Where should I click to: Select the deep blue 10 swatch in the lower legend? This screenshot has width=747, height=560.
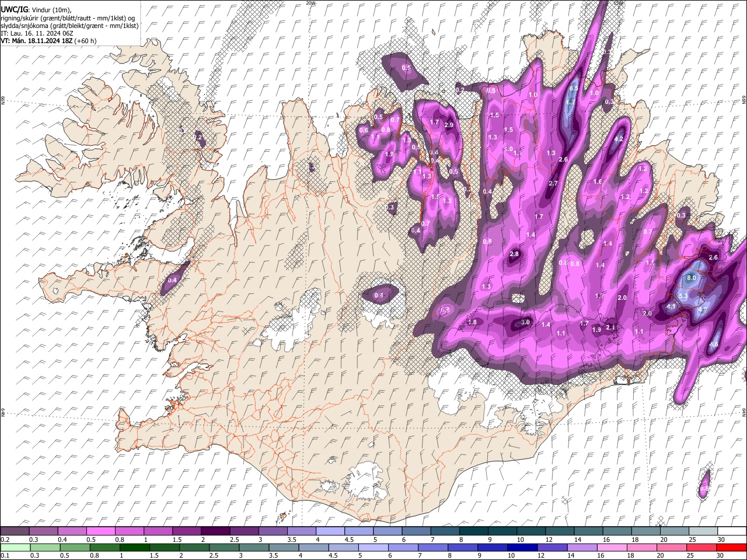tap(521, 547)
